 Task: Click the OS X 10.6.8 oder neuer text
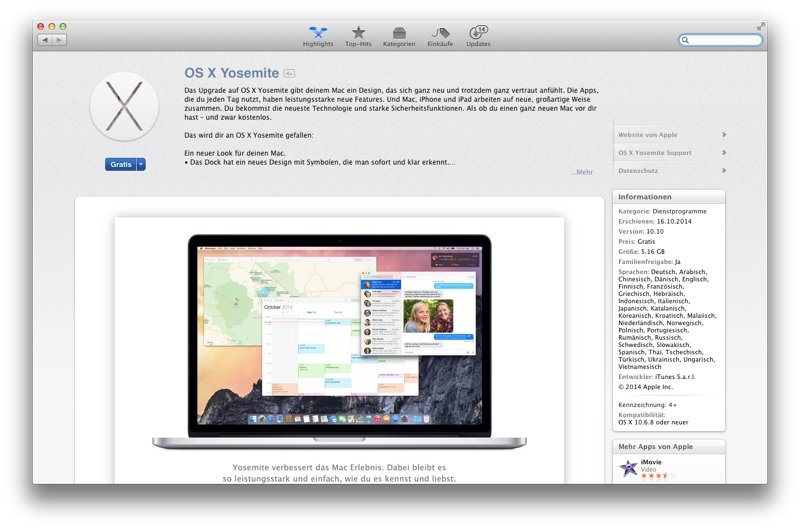pos(653,422)
